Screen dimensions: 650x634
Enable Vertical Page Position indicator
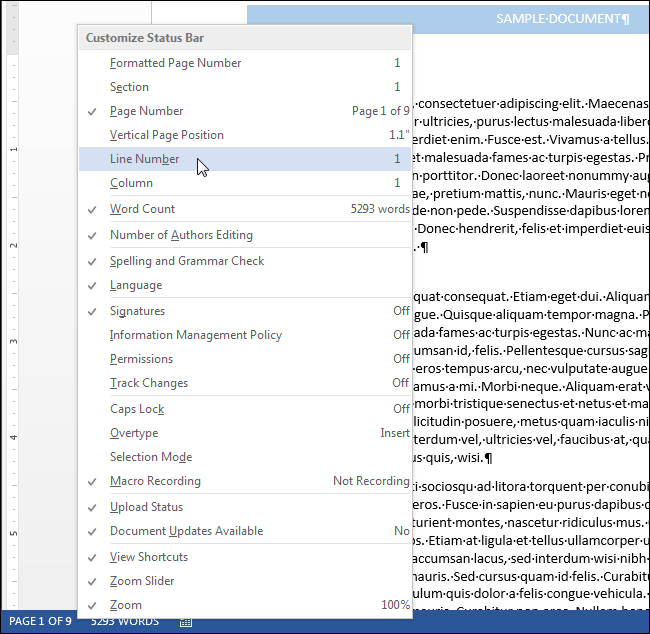coord(245,135)
